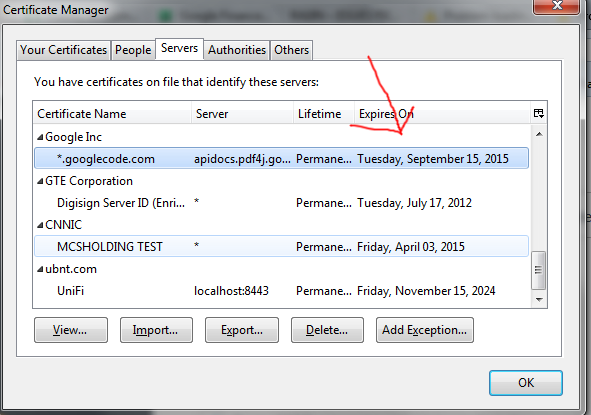
Task: Select the People tab
Action: pyautogui.click(x=133, y=50)
